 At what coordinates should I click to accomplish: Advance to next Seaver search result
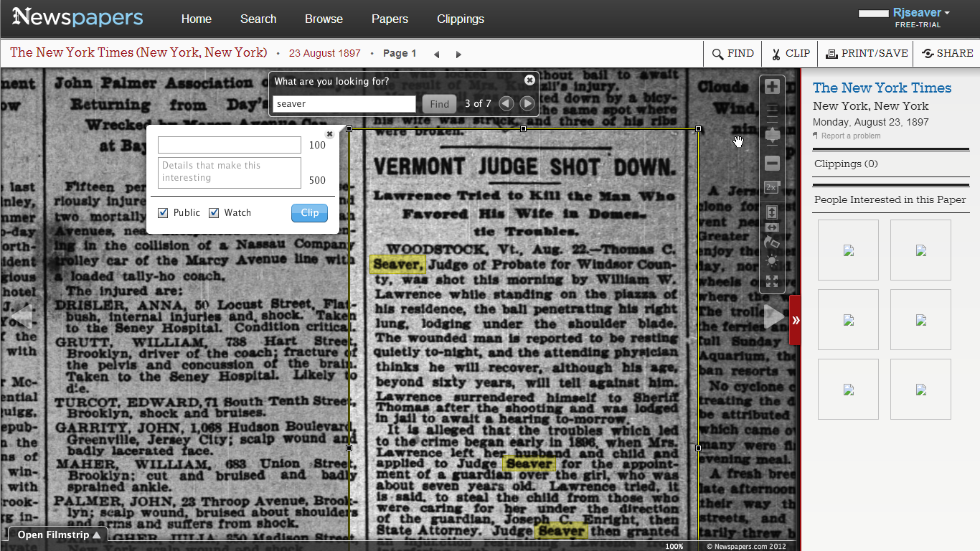tap(527, 103)
